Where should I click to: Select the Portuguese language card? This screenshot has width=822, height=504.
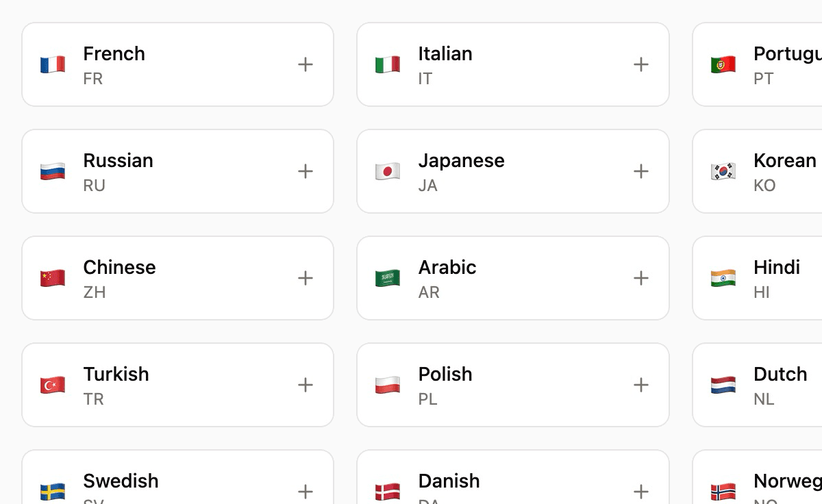(757, 64)
